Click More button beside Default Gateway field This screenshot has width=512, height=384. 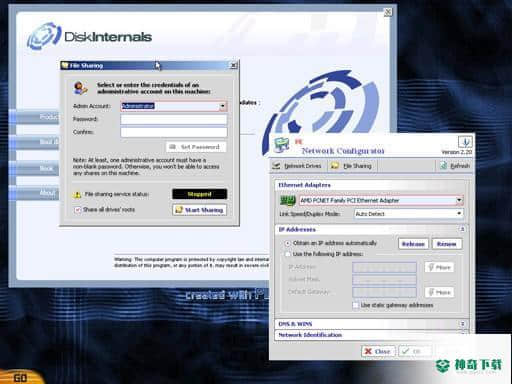pyautogui.click(x=439, y=292)
